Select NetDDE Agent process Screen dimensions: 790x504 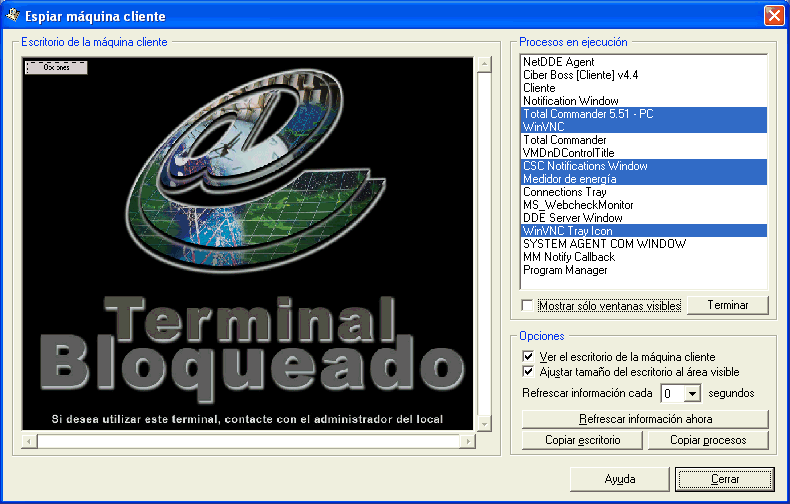tap(643, 61)
